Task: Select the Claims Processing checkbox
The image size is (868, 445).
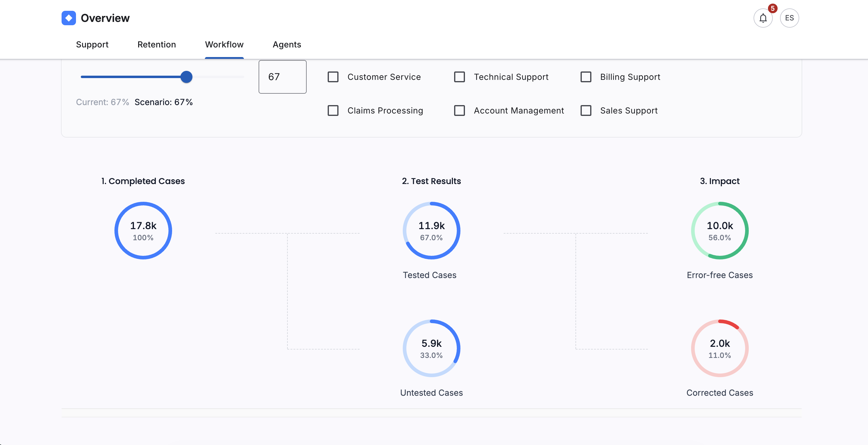Action: [333, 111]
